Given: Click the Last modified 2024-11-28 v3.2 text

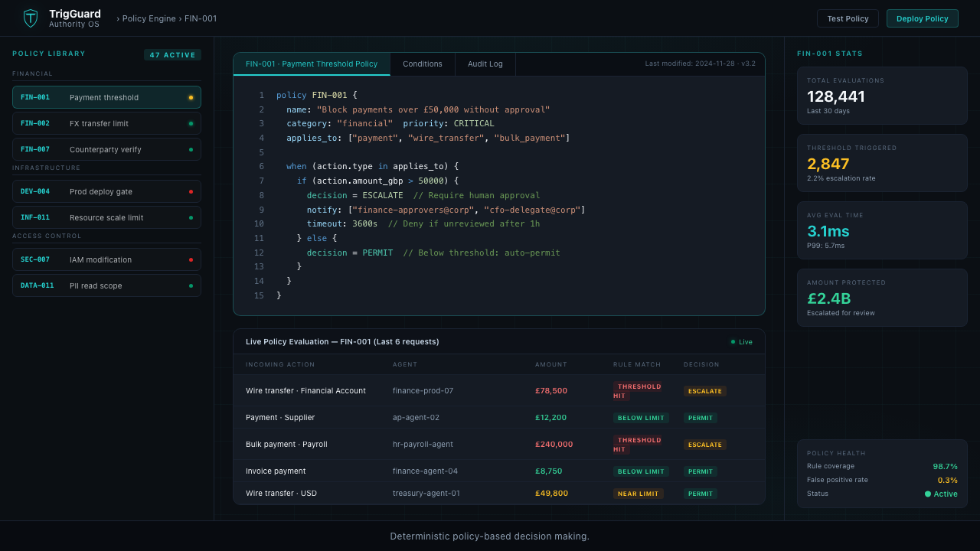Looking at the screenshot, I should point(701,64).
